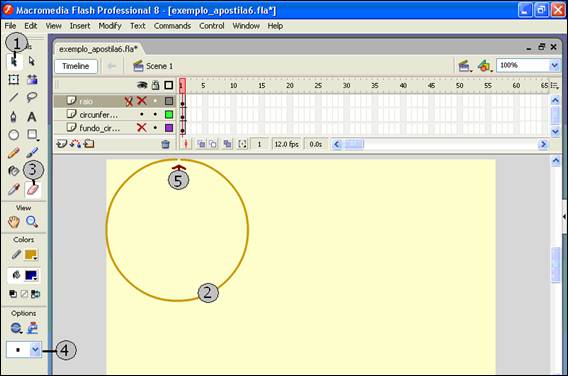This screenshot has width=568, height=376.
Task: Open the timeline frame view options menu
Action: [555, 85]
